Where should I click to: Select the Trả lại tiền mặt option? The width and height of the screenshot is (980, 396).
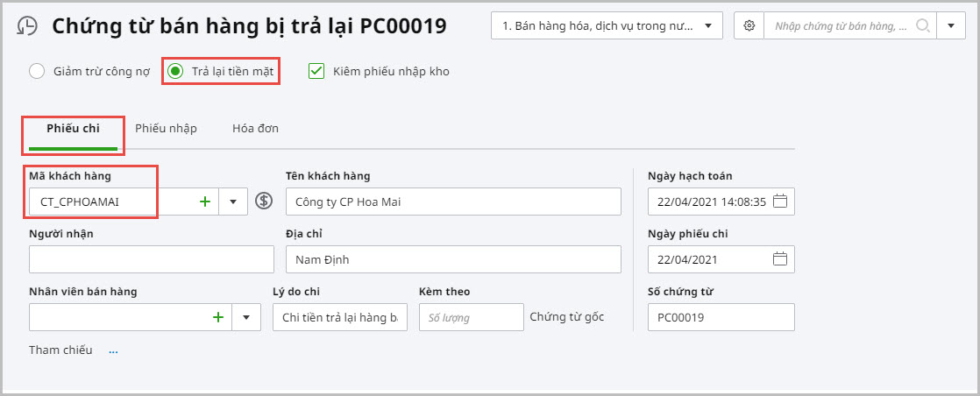[175, 71]
